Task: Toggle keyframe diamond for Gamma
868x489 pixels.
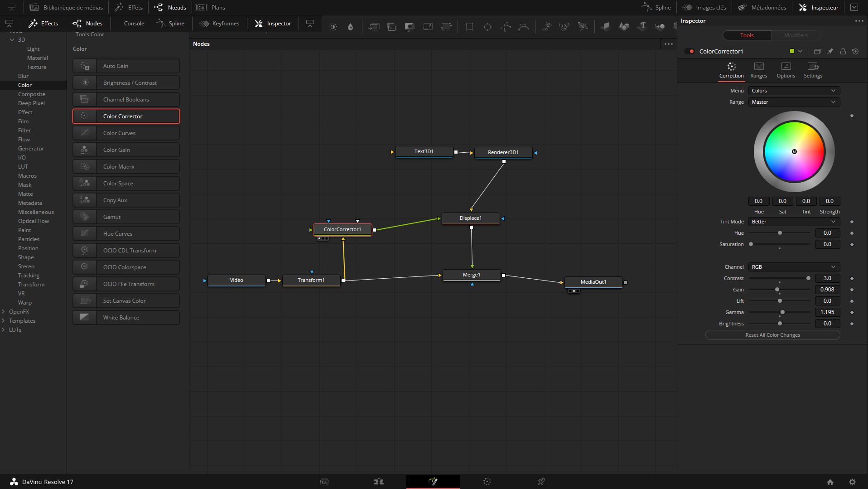Action: [x=852, y=312]
